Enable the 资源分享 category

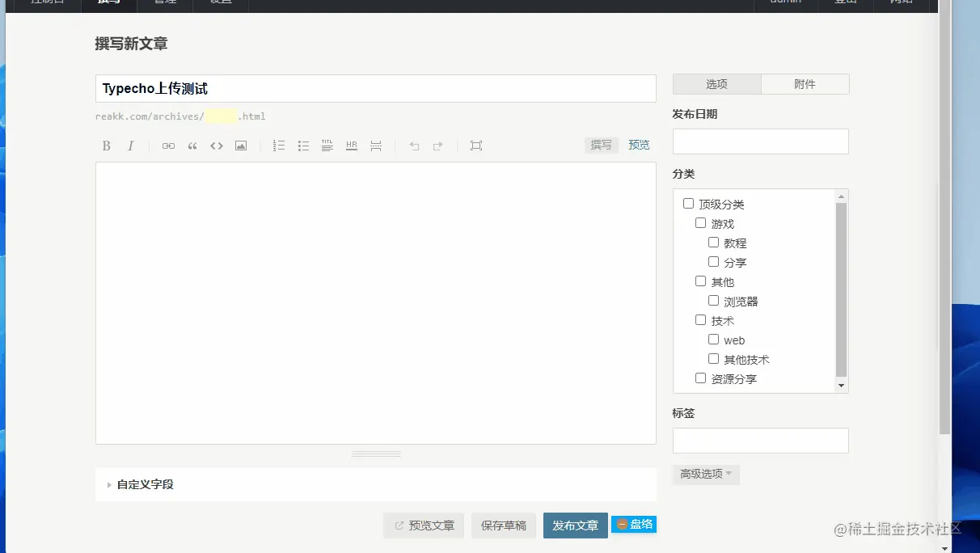click(x=700, y=378)
